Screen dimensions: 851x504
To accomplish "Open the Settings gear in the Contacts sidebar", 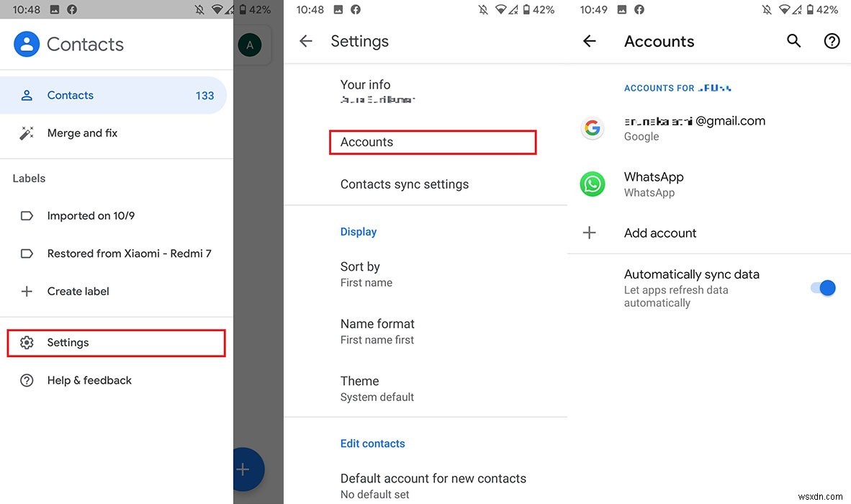I will [x=27, y=342].
